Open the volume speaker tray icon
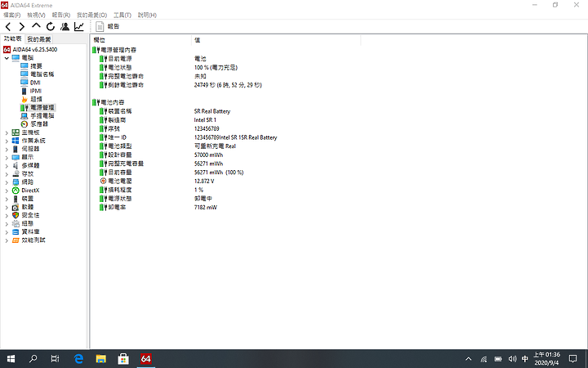 (512, 359)
